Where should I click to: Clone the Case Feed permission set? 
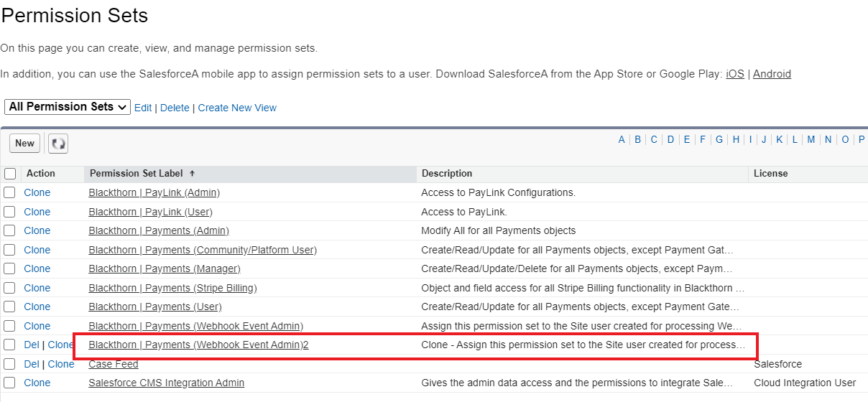pos(61,364)
